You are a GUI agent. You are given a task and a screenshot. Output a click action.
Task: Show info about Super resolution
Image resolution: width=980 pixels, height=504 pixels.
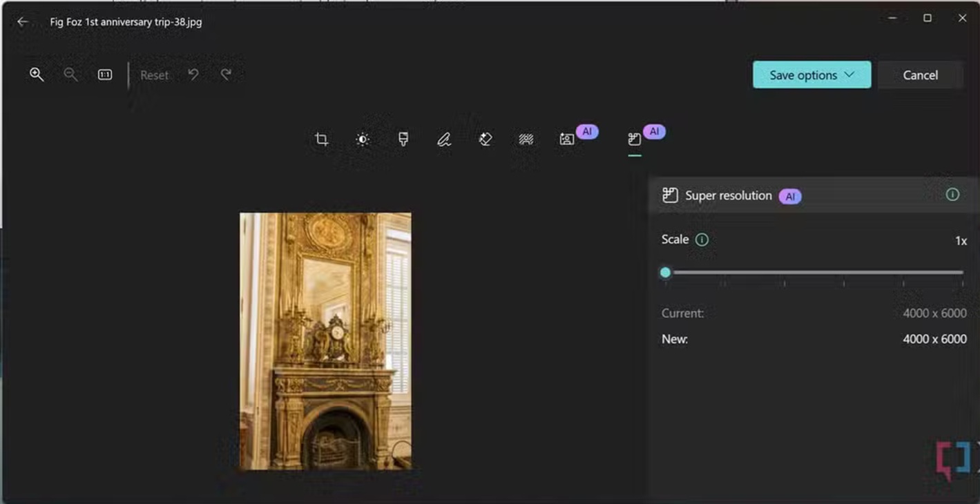pos(952,195)
